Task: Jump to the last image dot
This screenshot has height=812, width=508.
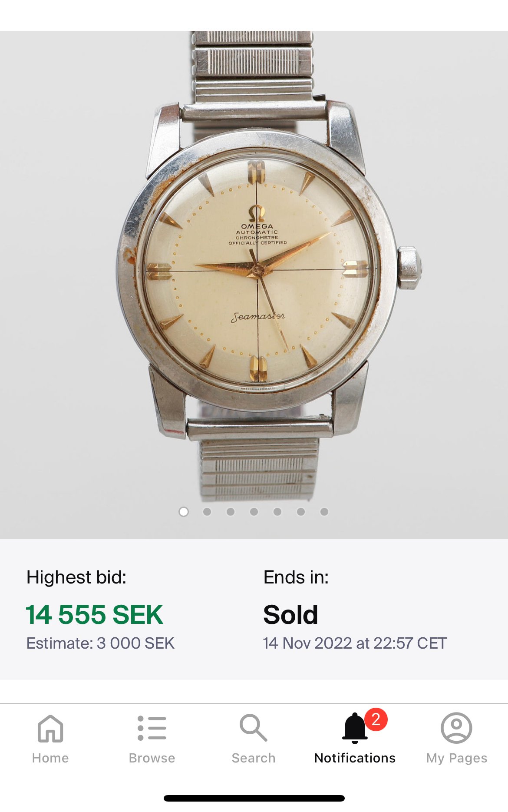Action: [x=324, y=512]
